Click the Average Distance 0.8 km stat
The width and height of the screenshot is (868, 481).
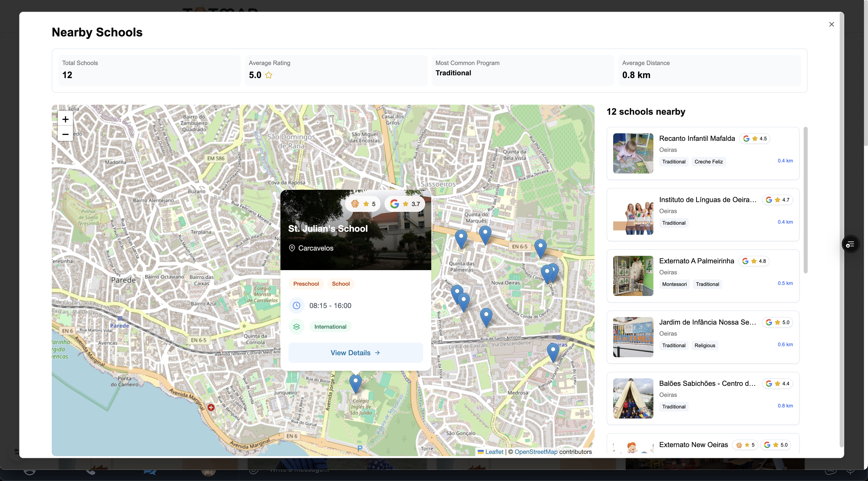point(709,70)
